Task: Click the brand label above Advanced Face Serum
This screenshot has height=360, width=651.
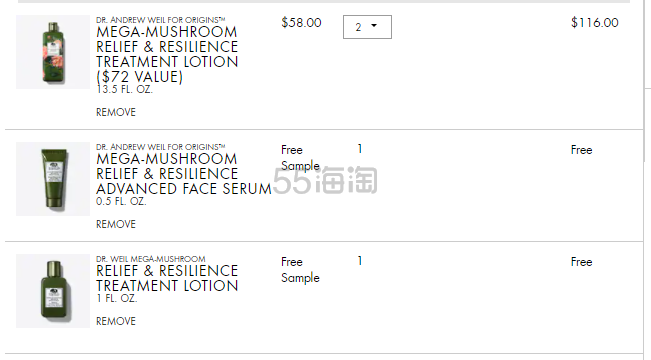Action: (x=161, y=147)
